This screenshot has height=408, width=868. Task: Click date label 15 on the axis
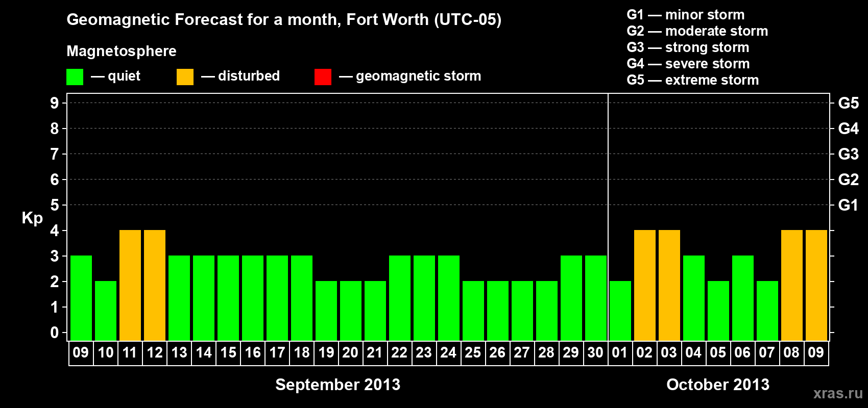point(228,353)
